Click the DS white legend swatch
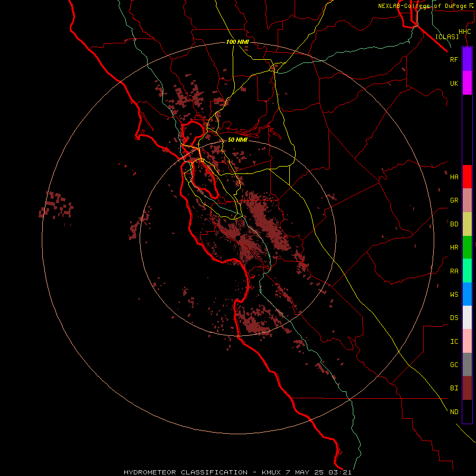The image size is (476, 476). 467,317
